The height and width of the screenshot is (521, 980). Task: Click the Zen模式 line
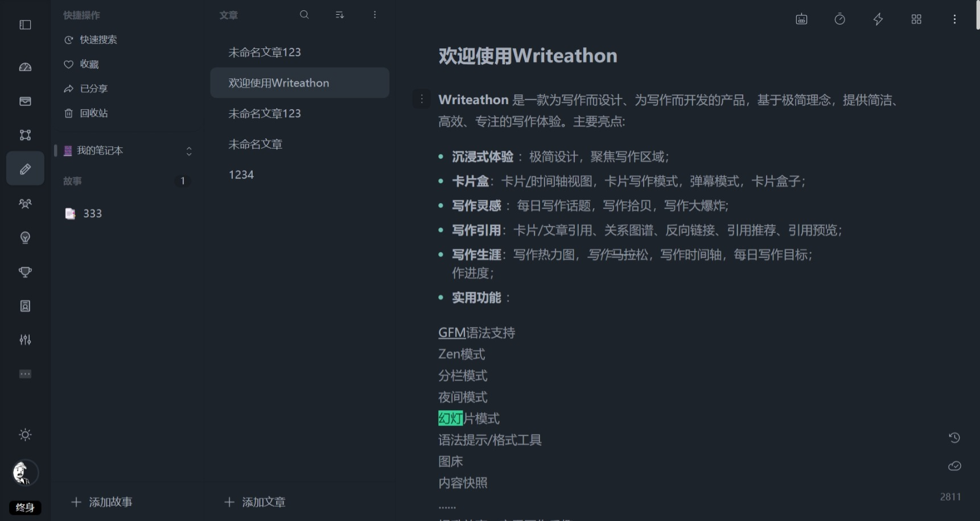[x=462, y=354]
